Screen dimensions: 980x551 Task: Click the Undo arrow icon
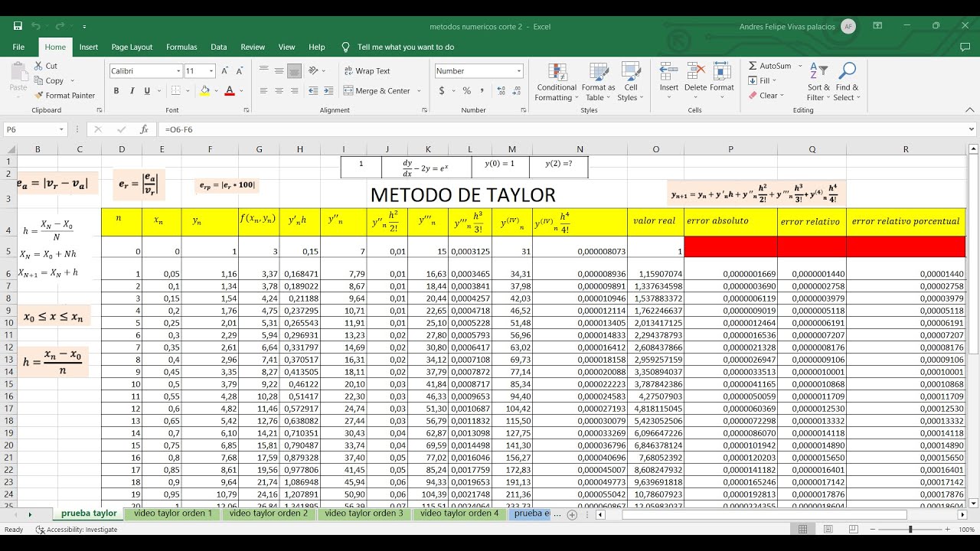click(35, 26)
